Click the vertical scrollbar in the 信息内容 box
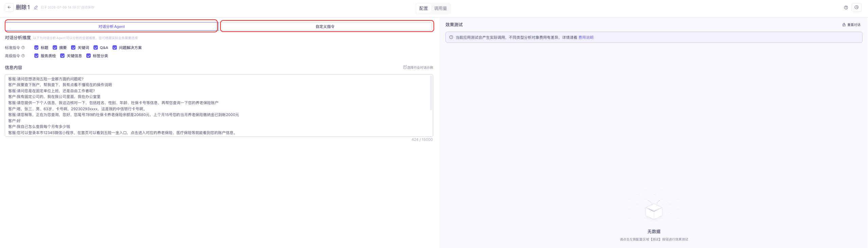Viewport: 868px width, 248px height. (x=431, y=93)
